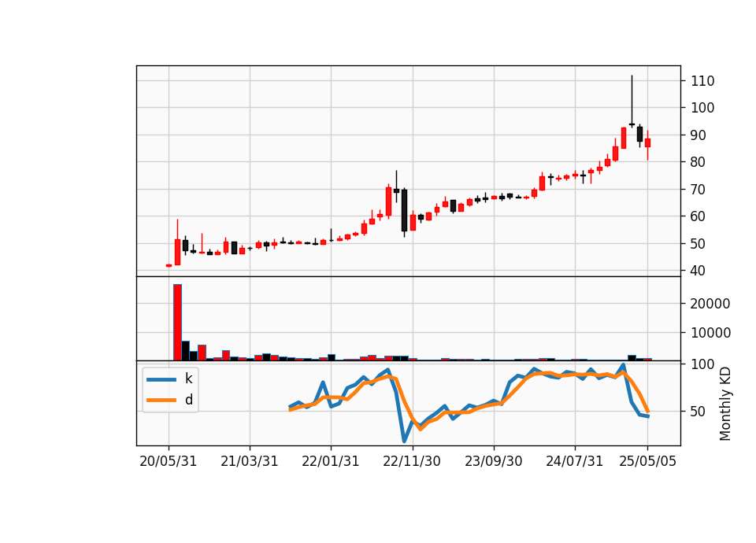Click the 22/11/30 date axis label

click(x=412, y=461)
